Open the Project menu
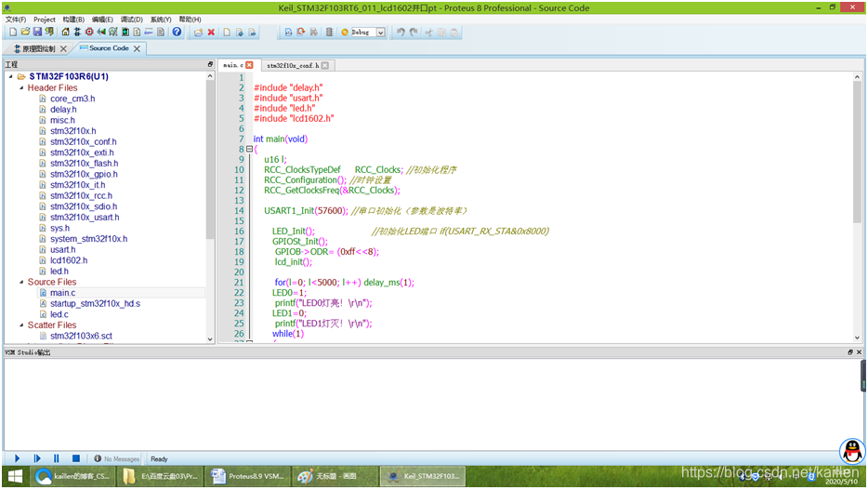 pos(45,20)
